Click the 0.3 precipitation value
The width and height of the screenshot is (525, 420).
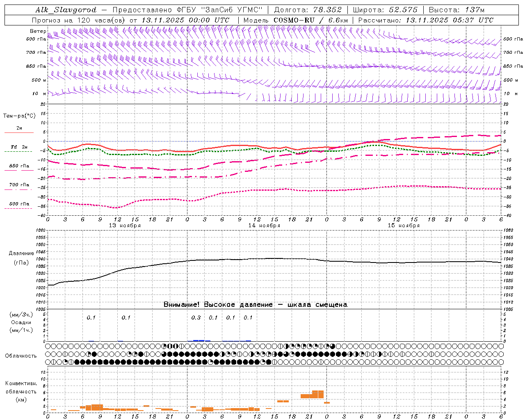[x=196, y=318]
